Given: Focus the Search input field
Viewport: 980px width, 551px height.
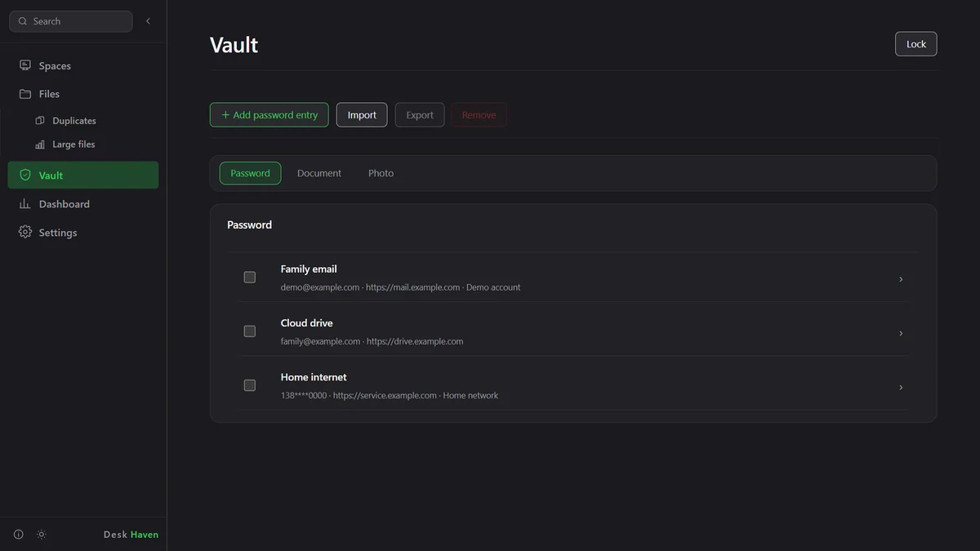Looking at the screenshot, I should pos(71,21).
